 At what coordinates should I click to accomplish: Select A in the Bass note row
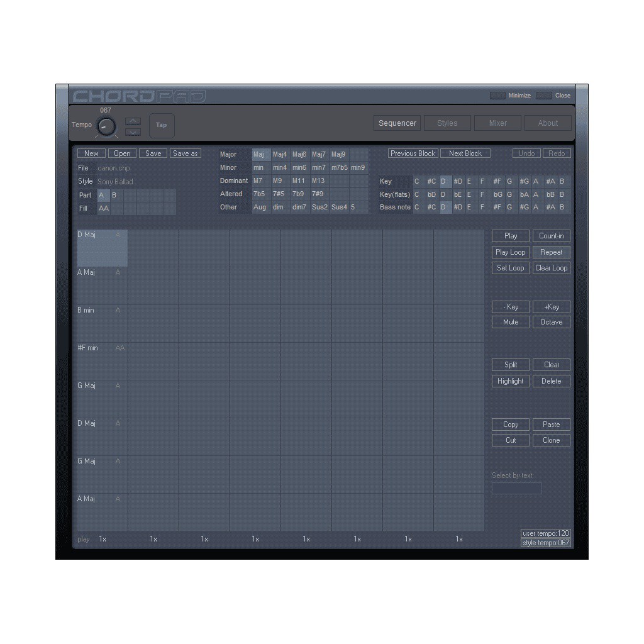pos(538,207)
